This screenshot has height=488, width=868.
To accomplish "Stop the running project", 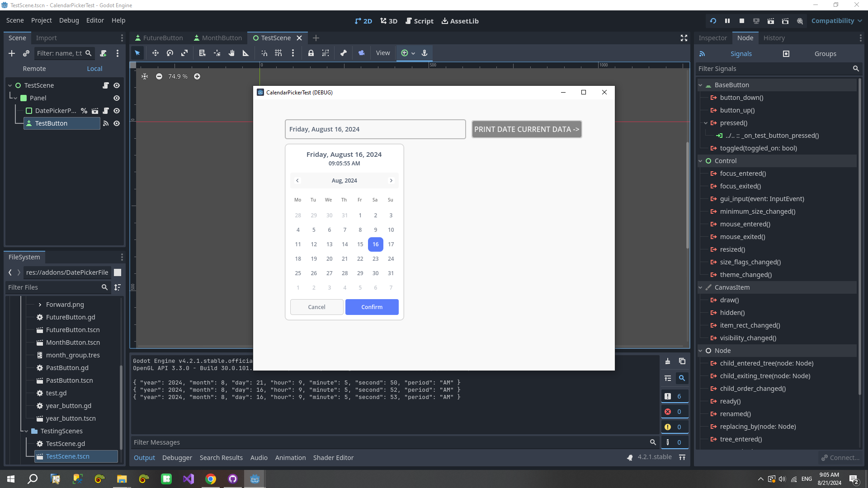I will tap(742, 21).
